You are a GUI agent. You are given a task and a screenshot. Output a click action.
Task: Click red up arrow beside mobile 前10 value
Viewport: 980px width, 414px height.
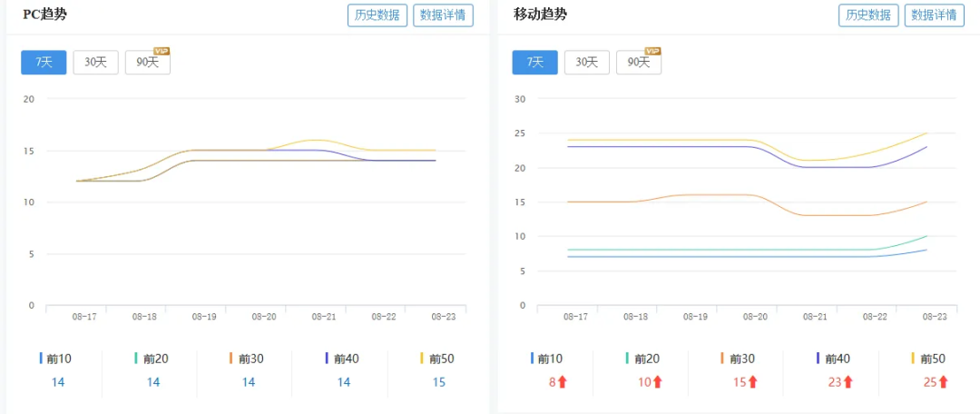click(x=562, y=382)
